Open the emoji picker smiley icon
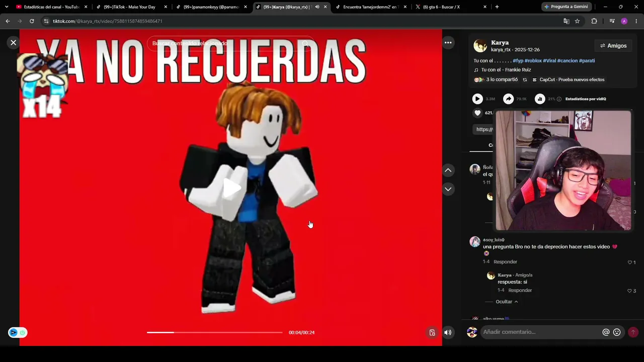 pos(617,332)
